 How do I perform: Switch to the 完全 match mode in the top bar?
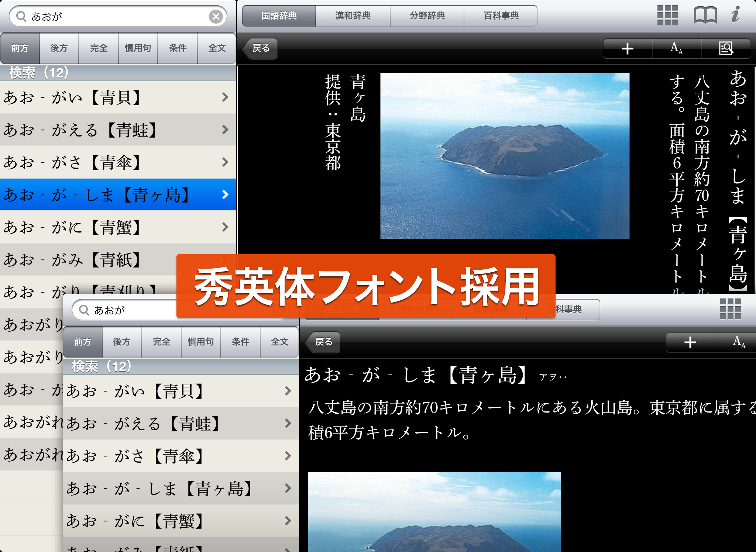[99, 48]
